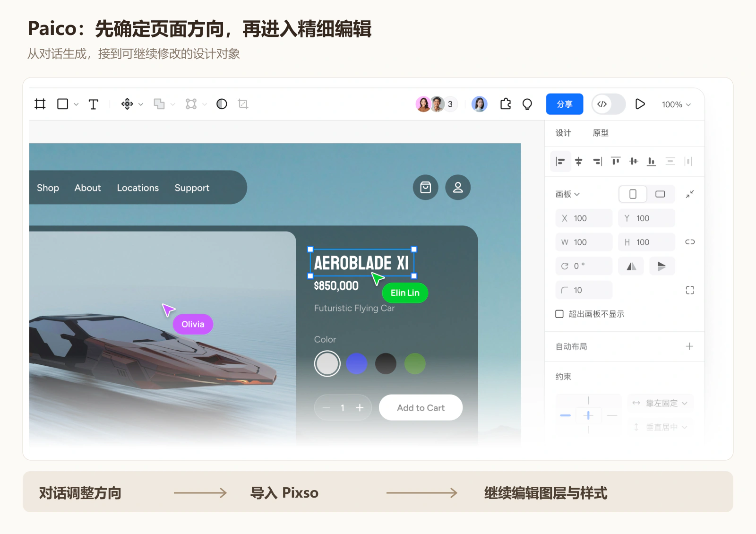Flip the layer horizontally
This screenshot has width=756, height=534.
tap(631, 266)
